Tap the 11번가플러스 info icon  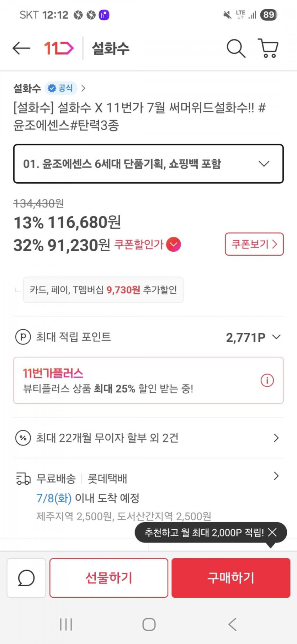pos(267,380)
